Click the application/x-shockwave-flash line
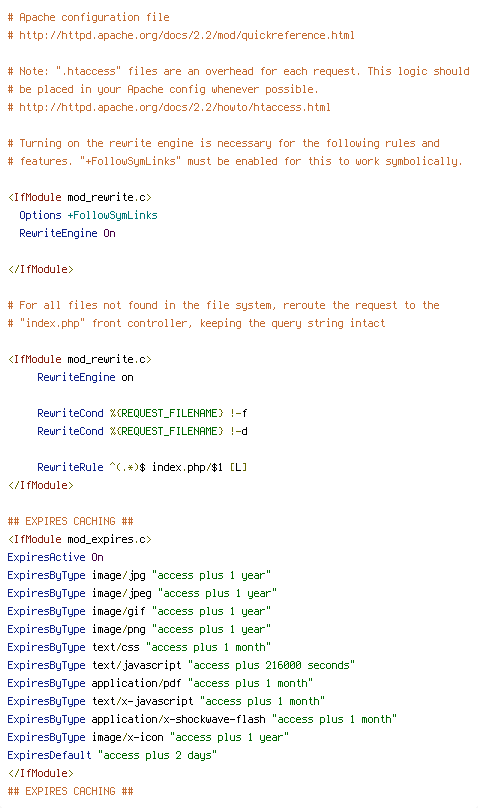 coord(202,719)
